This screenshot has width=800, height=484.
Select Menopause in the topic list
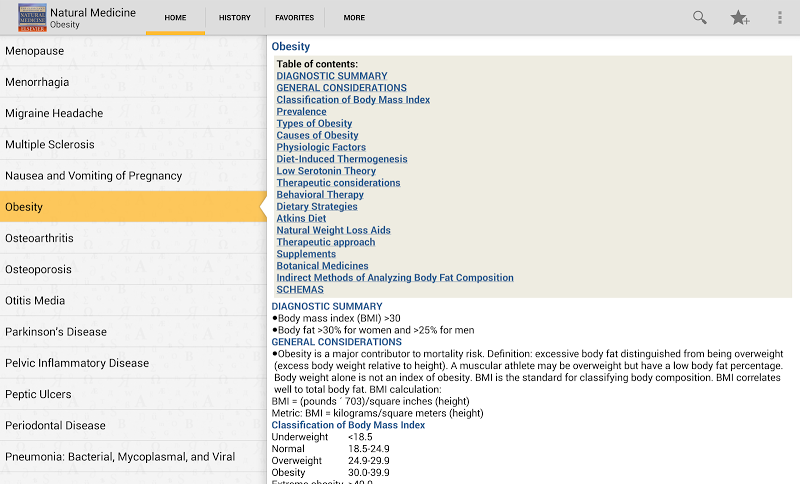tap(133, 51)
